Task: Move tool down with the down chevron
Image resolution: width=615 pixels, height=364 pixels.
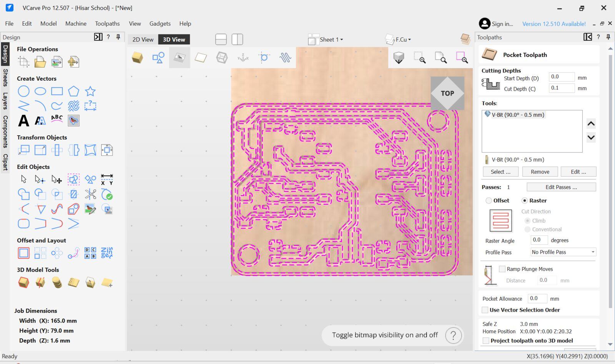Action: (x=591, y=137)
